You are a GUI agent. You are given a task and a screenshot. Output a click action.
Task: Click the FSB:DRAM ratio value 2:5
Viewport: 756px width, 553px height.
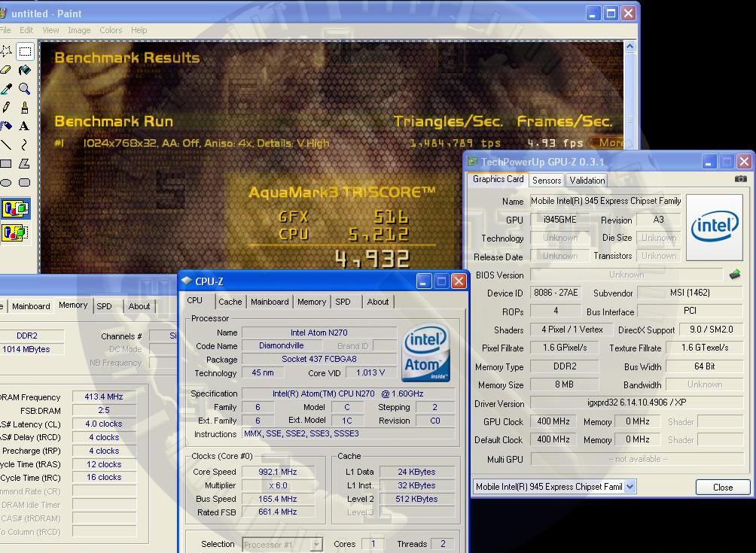coord(104,410)
